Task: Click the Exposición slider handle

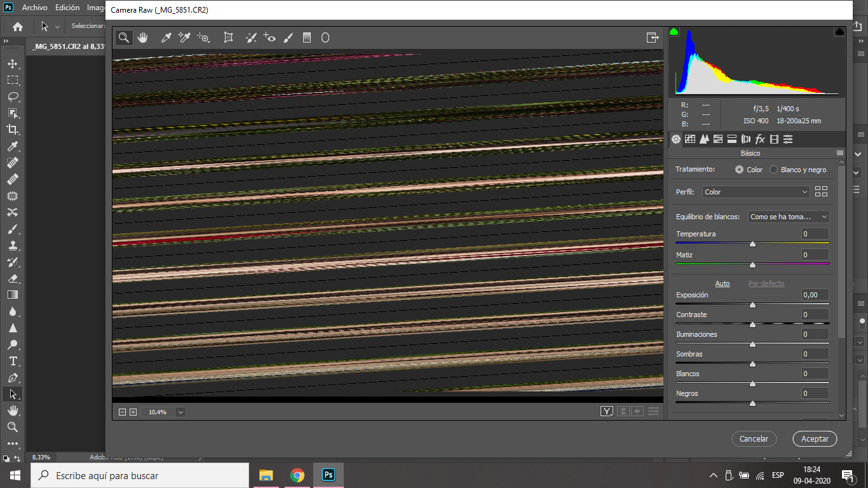Action: point(752,305)
